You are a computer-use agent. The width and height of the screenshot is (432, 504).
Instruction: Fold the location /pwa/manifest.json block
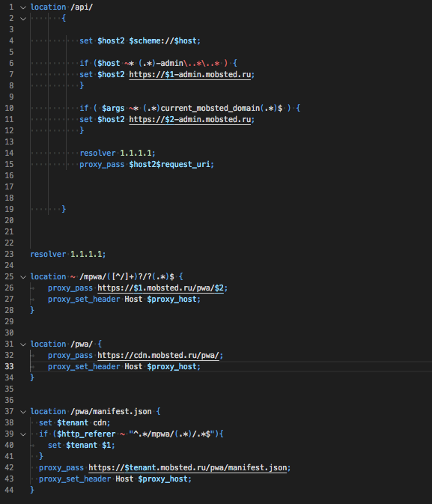pyautogui.click(x=23, y=412)
